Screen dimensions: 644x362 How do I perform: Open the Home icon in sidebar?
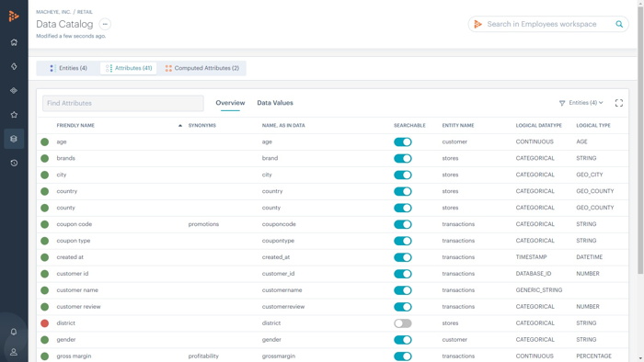(14, 42)
